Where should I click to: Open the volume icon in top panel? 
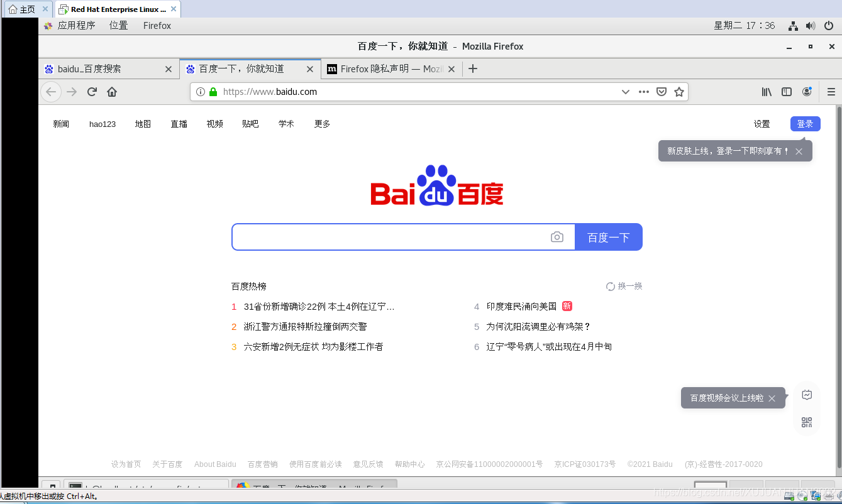(811, 26)
